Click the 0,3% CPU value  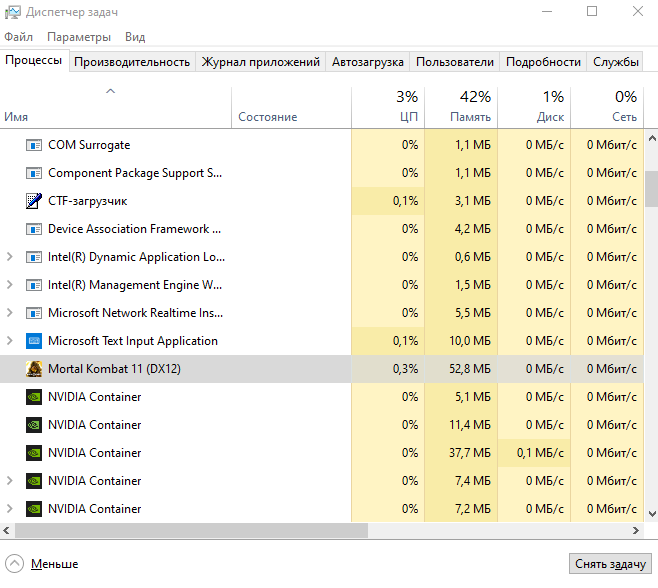405,369
